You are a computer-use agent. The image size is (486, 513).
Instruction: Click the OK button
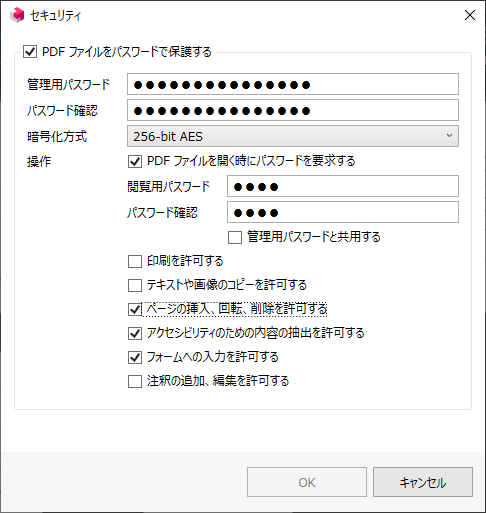(307, 482)
